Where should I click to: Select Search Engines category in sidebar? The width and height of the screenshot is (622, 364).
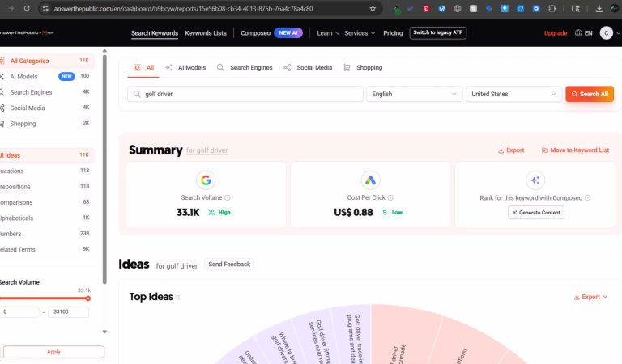46,92
